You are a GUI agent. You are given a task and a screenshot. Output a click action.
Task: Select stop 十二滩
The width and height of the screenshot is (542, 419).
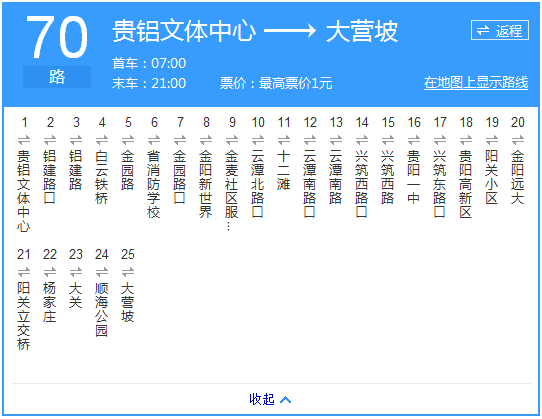284,170
